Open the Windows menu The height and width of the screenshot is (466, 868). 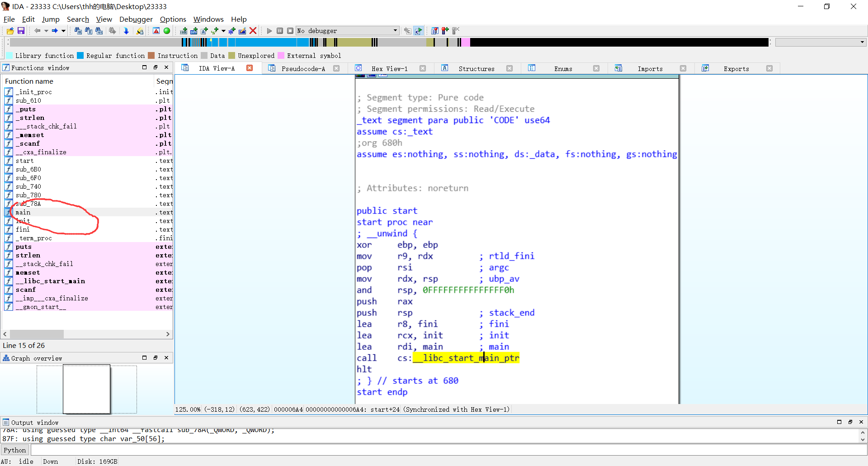click(208, 19)
